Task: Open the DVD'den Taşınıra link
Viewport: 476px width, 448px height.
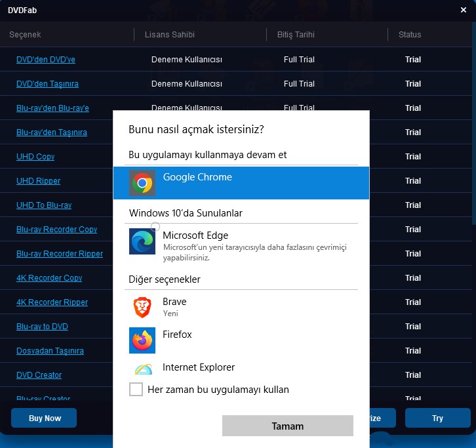Action: [x=47, y=84]
